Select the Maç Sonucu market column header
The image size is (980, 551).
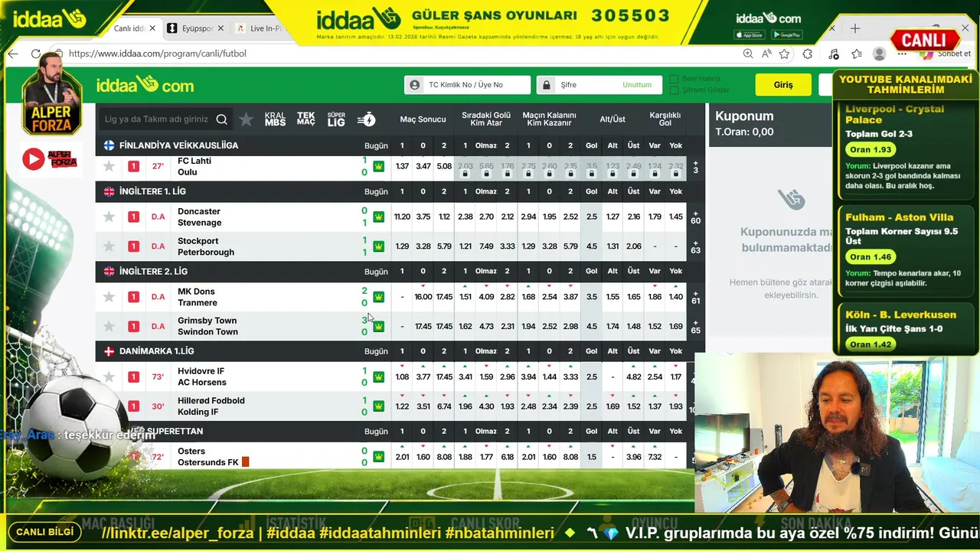(x=423, y=119)
